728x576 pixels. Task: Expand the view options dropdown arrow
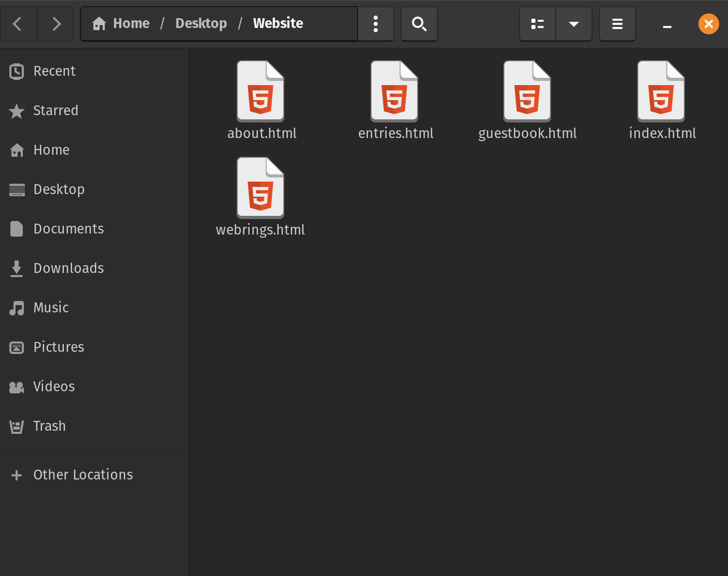(573, 24)
